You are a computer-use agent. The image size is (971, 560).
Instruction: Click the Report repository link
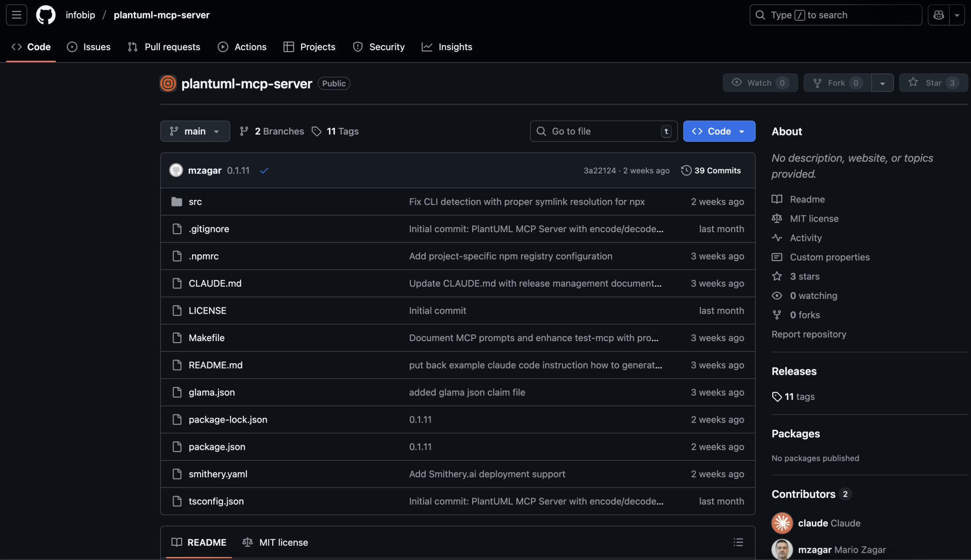tap(808, 334)
